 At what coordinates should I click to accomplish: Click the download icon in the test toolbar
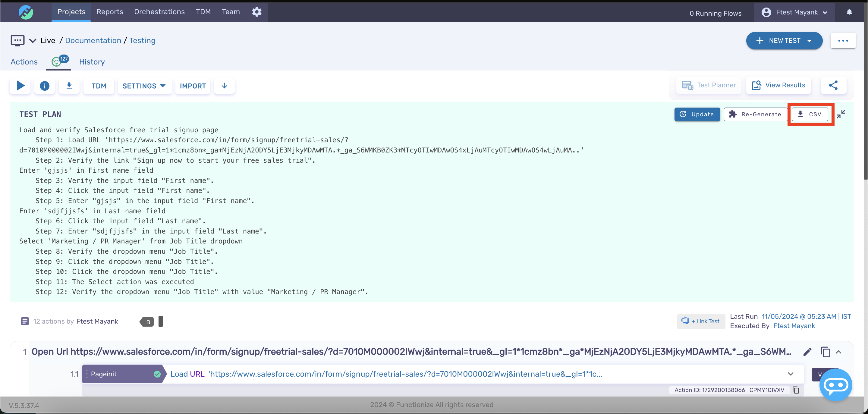69,86
